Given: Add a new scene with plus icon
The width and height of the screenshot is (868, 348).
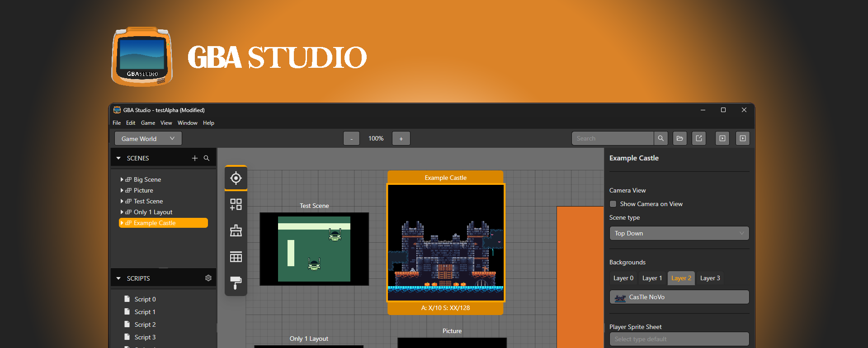Looking at the screenshot, I should (x=195, y=158).
